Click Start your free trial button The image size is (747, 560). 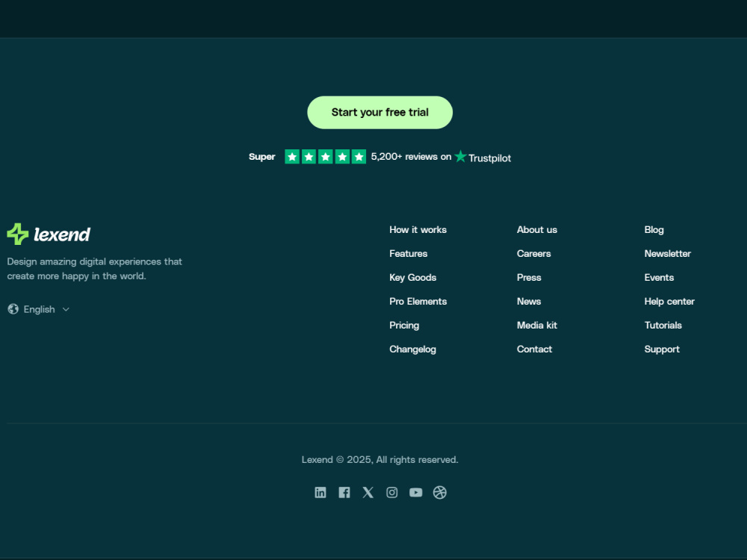click(x=379, y=113)
